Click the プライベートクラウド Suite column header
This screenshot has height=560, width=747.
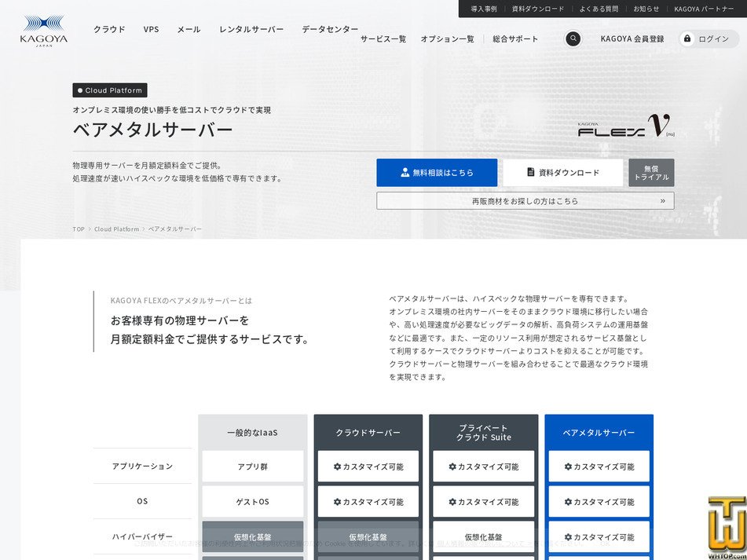[x=484, y=433]
